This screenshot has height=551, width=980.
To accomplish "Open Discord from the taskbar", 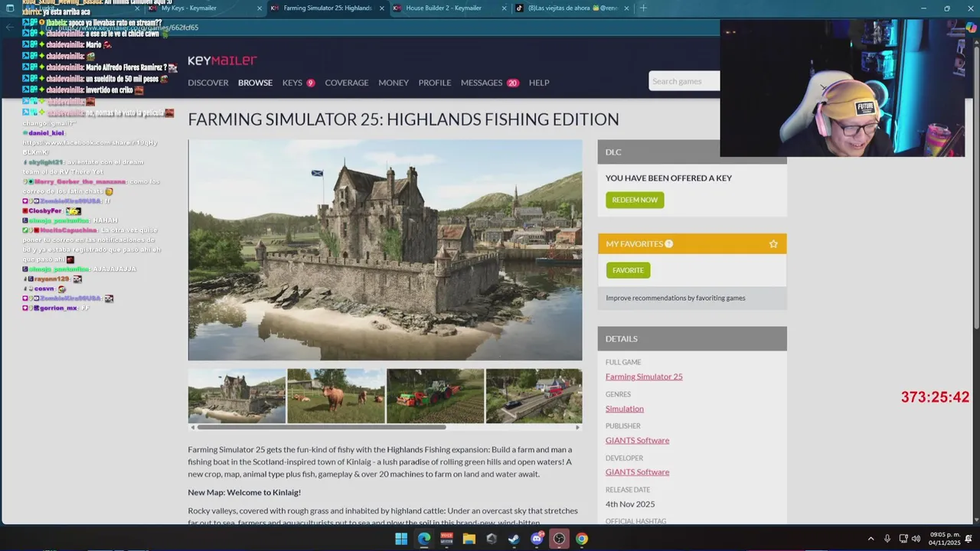I will [537, 539].
